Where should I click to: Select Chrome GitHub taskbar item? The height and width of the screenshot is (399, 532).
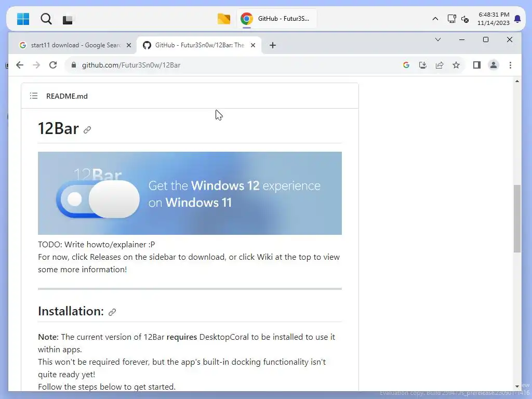(x=276, y=19)
